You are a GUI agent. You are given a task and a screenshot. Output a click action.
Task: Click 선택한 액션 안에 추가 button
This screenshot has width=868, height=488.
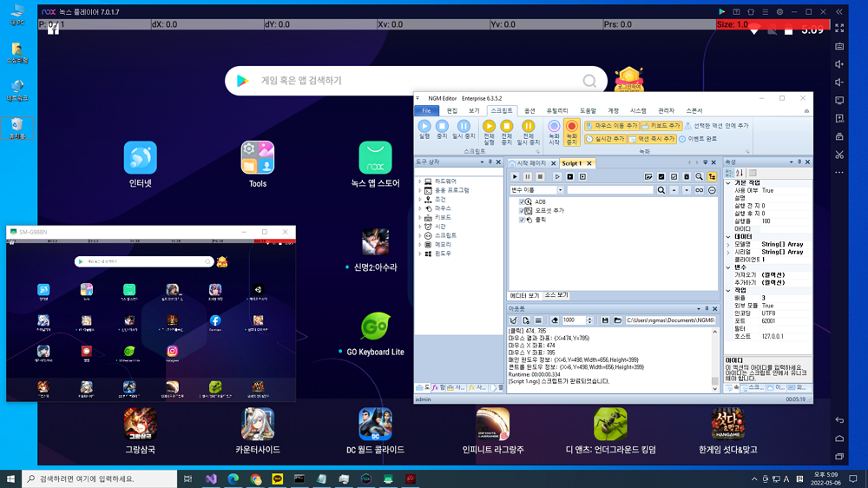tap(717, 126)
